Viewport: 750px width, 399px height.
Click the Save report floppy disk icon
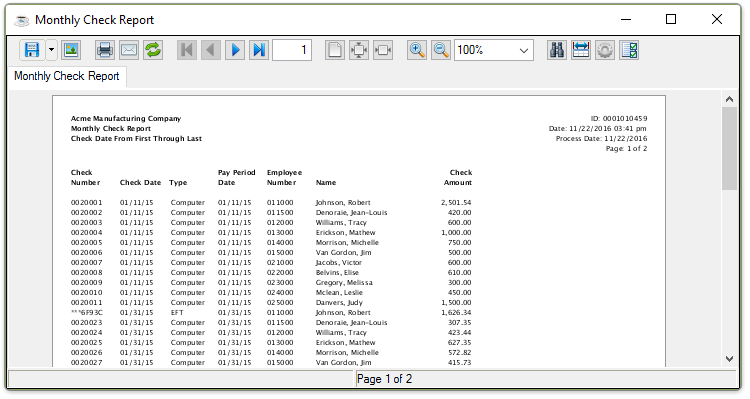pos(32,50)
